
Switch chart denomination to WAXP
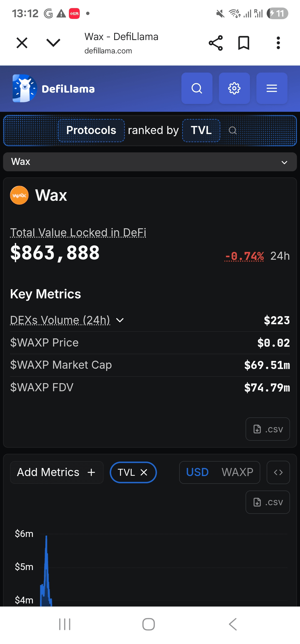[x=237, y=472]
